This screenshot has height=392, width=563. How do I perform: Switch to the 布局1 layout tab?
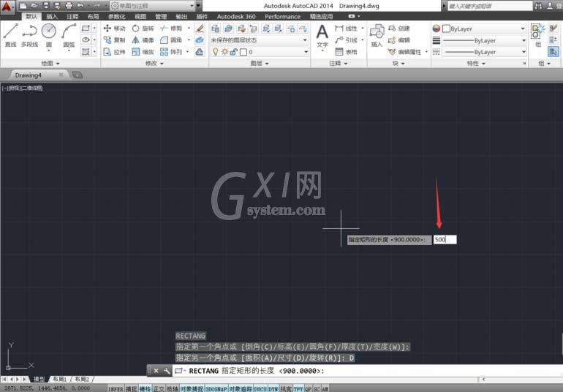pos(60,379)
